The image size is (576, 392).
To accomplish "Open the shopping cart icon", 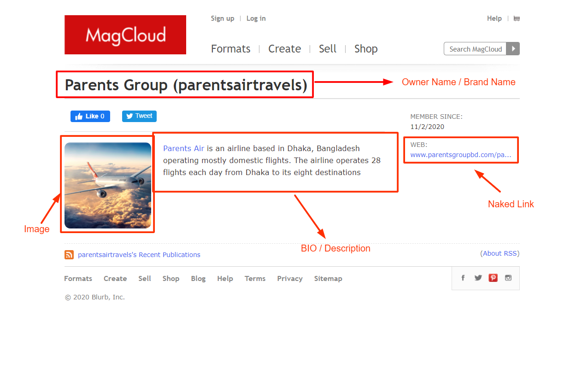I will coord(517,19).
